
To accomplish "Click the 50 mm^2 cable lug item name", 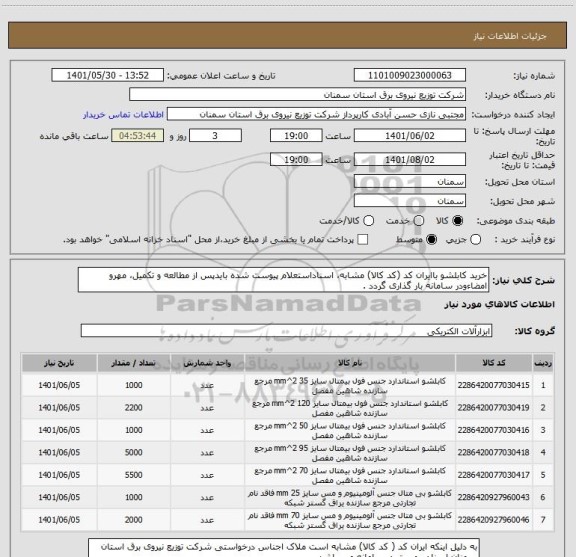I will click(350, 430).
